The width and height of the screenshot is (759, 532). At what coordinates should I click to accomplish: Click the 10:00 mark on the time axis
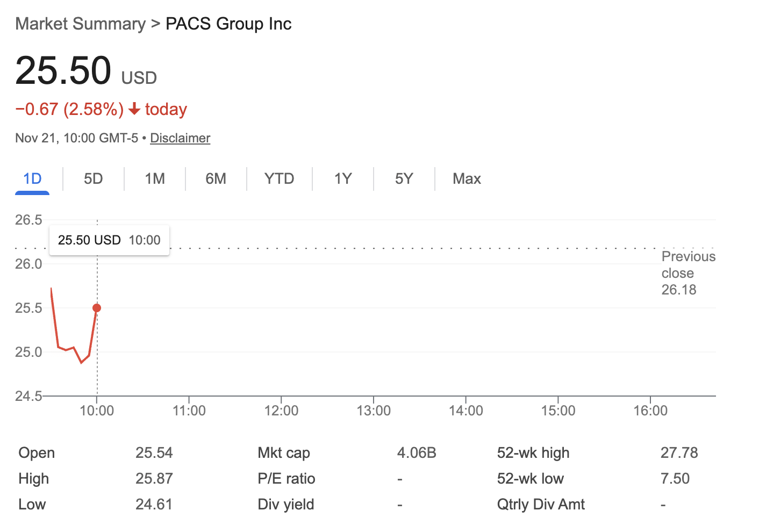(97, 410)
